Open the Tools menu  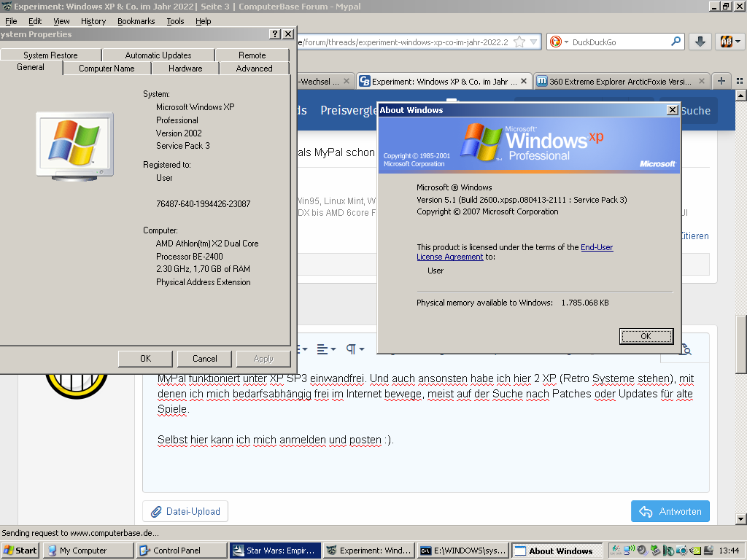pos(175,21)
